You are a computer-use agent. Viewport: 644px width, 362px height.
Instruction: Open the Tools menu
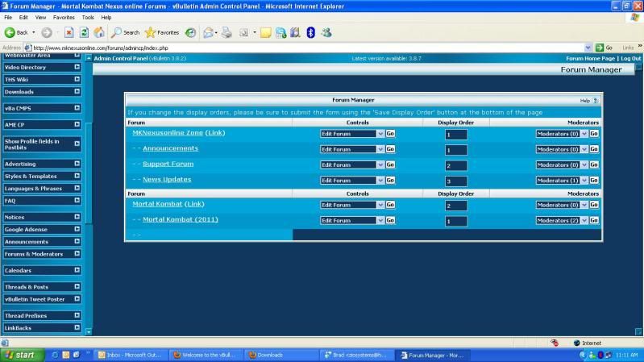click(x=88, y=17)
